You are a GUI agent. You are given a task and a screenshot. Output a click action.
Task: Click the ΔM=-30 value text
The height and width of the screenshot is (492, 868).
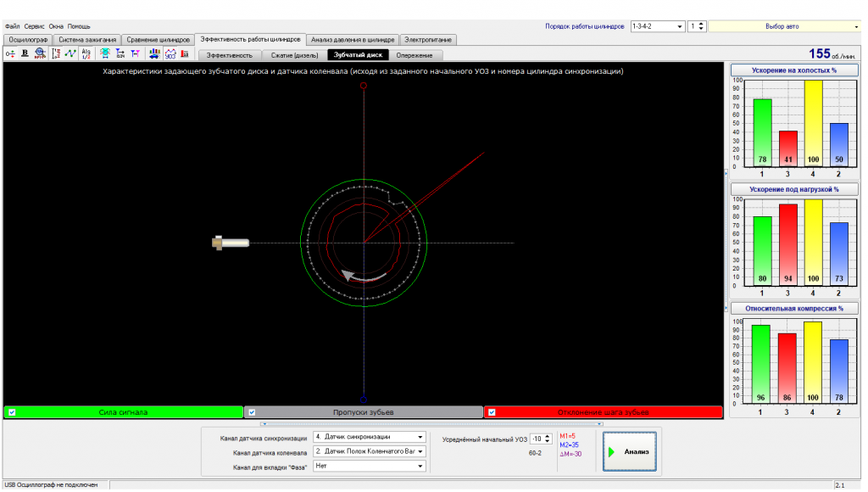tap(570, 454)
